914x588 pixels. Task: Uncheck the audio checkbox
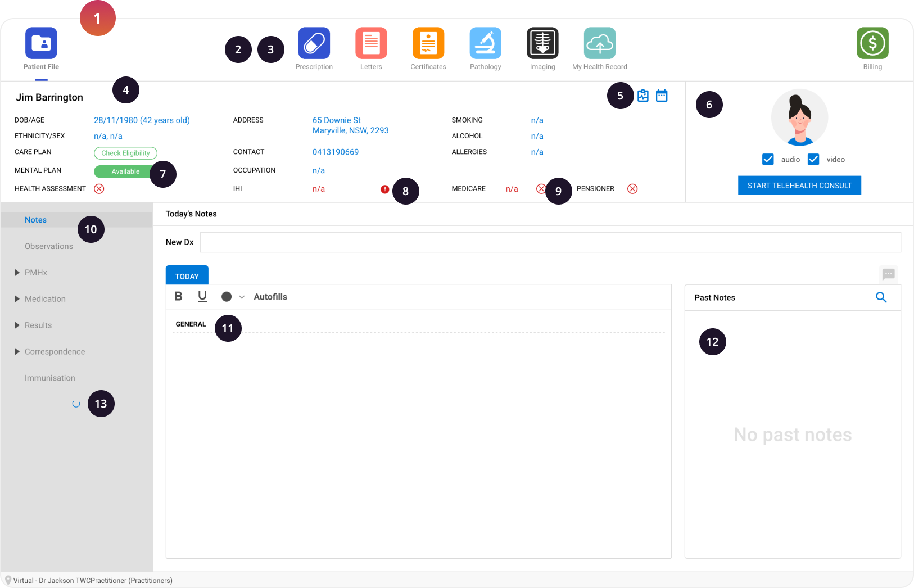[x=768, y=160]
